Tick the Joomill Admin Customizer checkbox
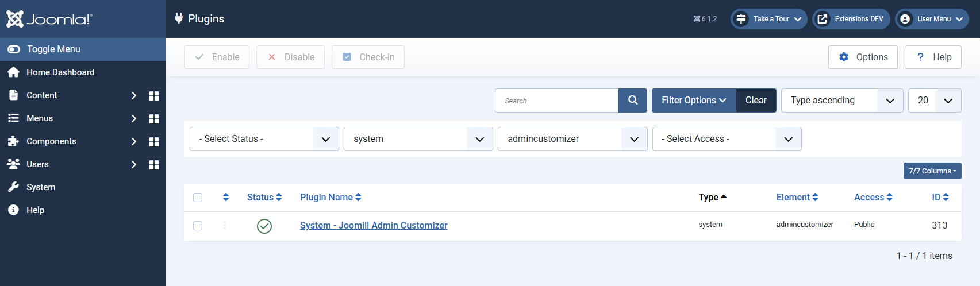This screenshot has width=980, height=286. tap(198, 226)
